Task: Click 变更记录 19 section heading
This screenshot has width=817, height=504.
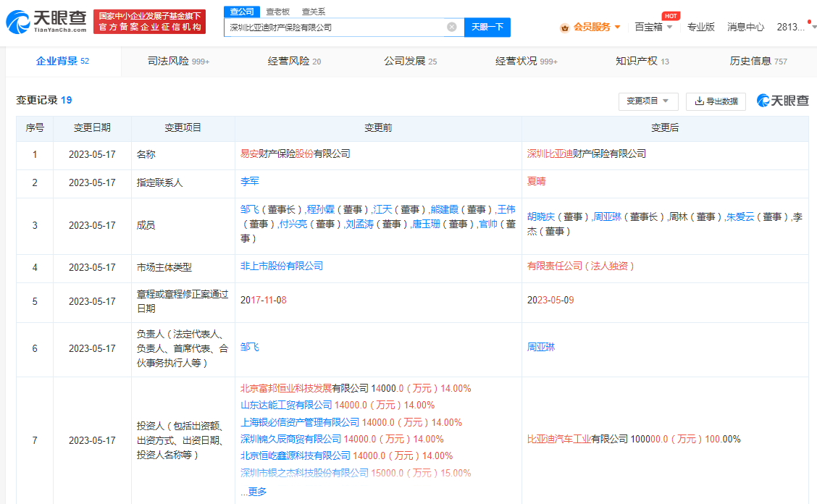Action: tap(43, 100)
